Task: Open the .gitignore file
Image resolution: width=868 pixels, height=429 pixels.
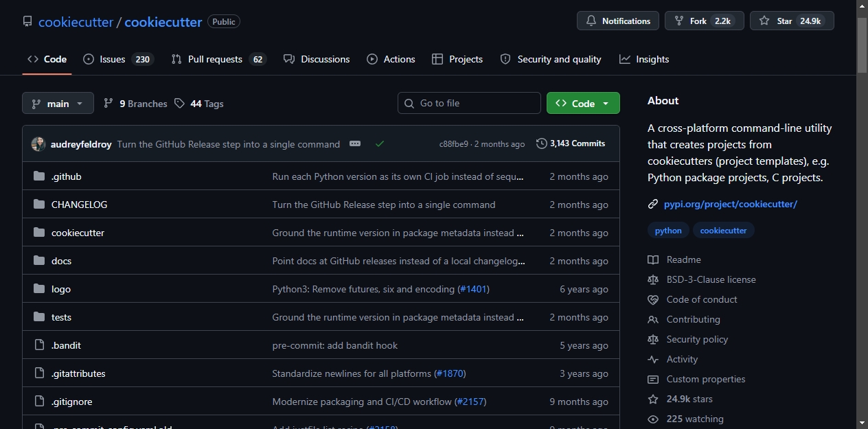Action: pos(72,402)
